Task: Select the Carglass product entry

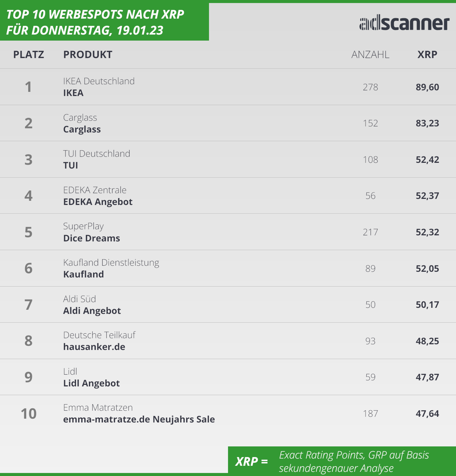Action: pyautogui.click(x=82, y=129)
